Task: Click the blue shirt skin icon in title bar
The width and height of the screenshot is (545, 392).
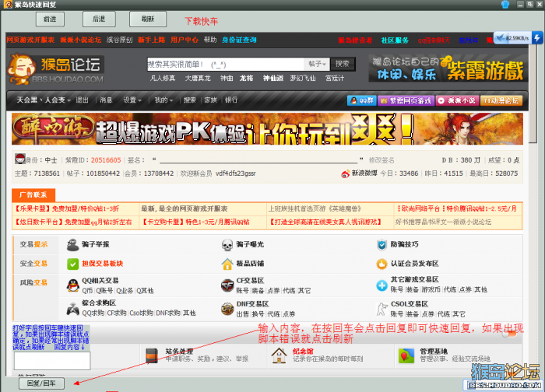Action: click(x=505, y=4)
